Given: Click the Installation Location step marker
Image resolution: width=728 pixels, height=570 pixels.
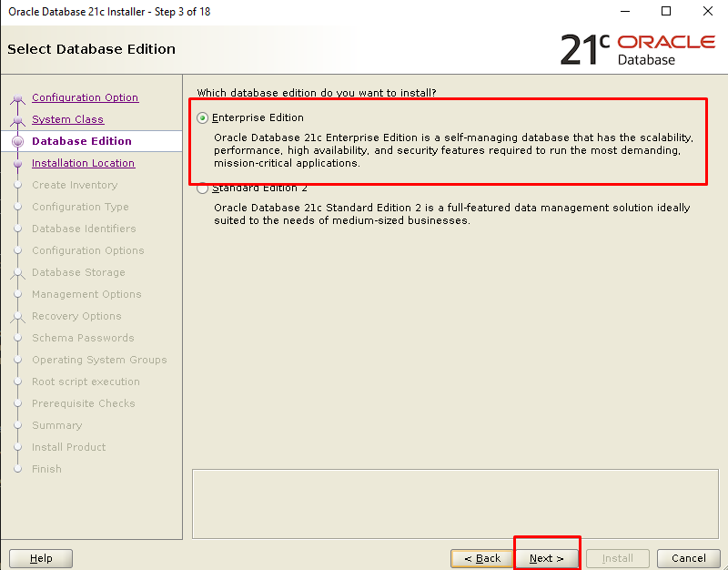Looking at the screenshot, I should 17,164.
